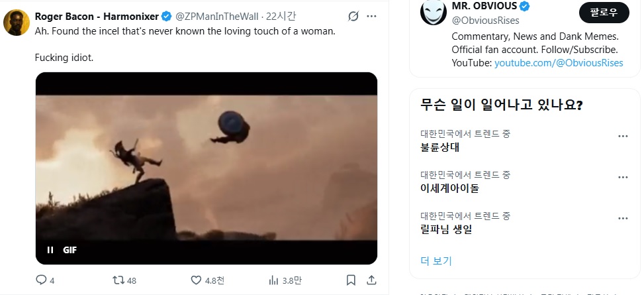The image size is (644, 295).
Task: Open view analytics bar chart icon
Action: pyautogui.click(x=273, y=280)
